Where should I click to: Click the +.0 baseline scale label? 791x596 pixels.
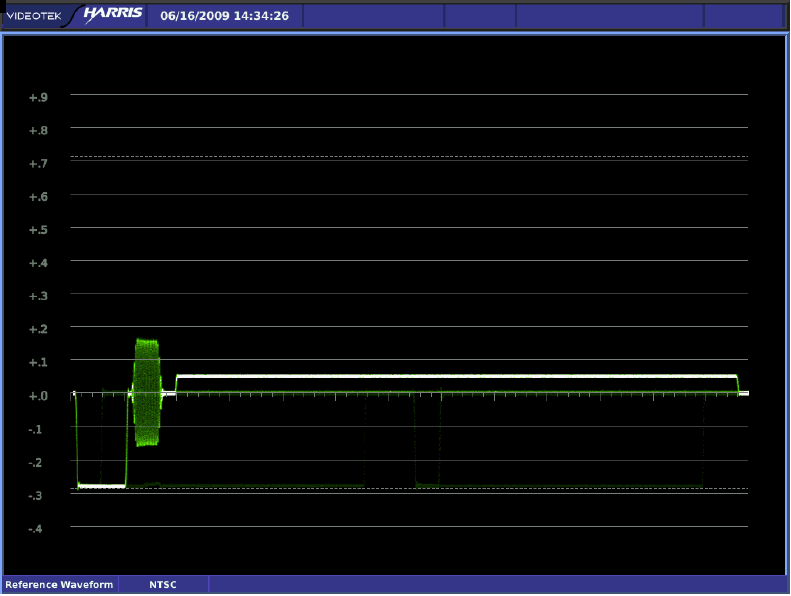pos(38,396)
